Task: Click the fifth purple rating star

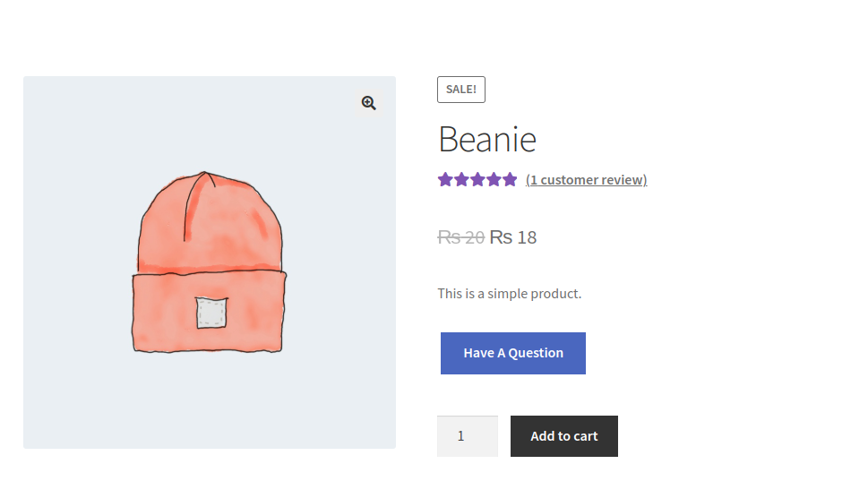Action: click(510, 179)
